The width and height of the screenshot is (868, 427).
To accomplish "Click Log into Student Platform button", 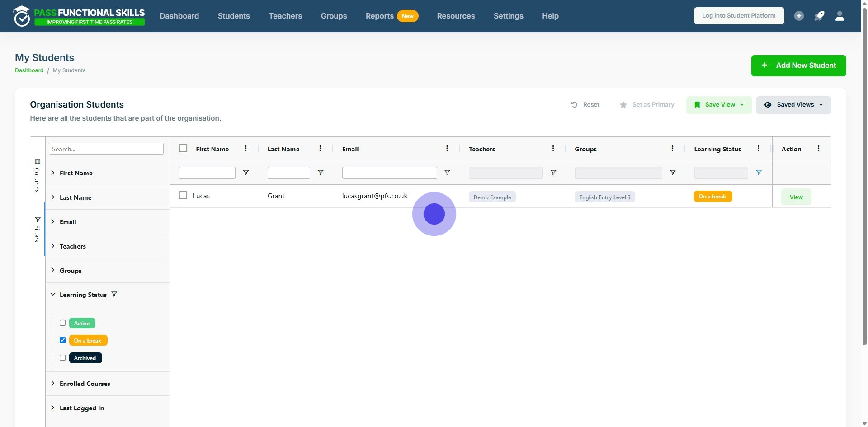I will click(x=739, y=16).
